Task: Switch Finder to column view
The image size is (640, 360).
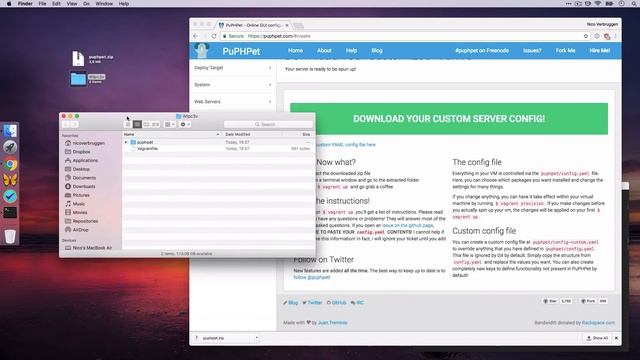Action: 146,124
